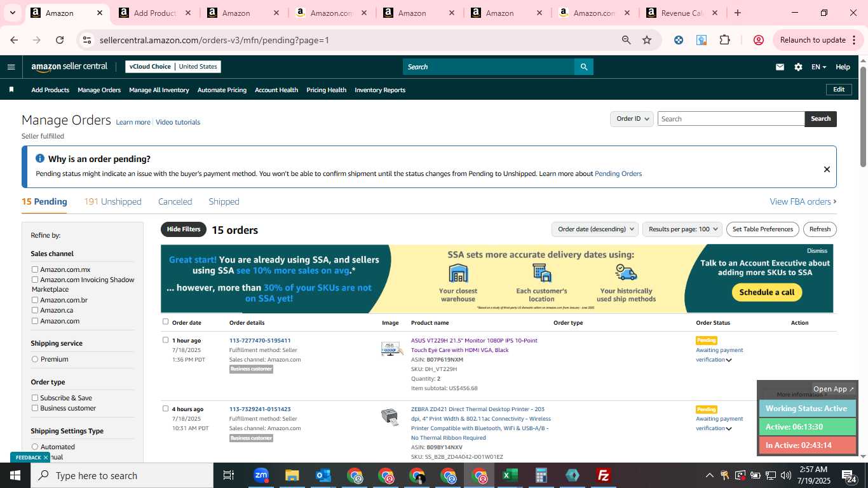The image size is (868, 488).
Task: Expand Awaiting payment verification for ASUS order
Action: click(x=729, y=360)
